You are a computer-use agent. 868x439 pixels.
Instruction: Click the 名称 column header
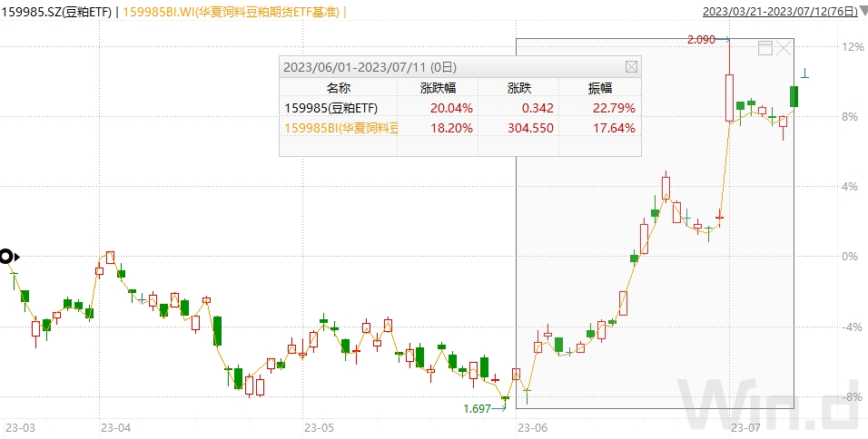click(x=339, y=88)
